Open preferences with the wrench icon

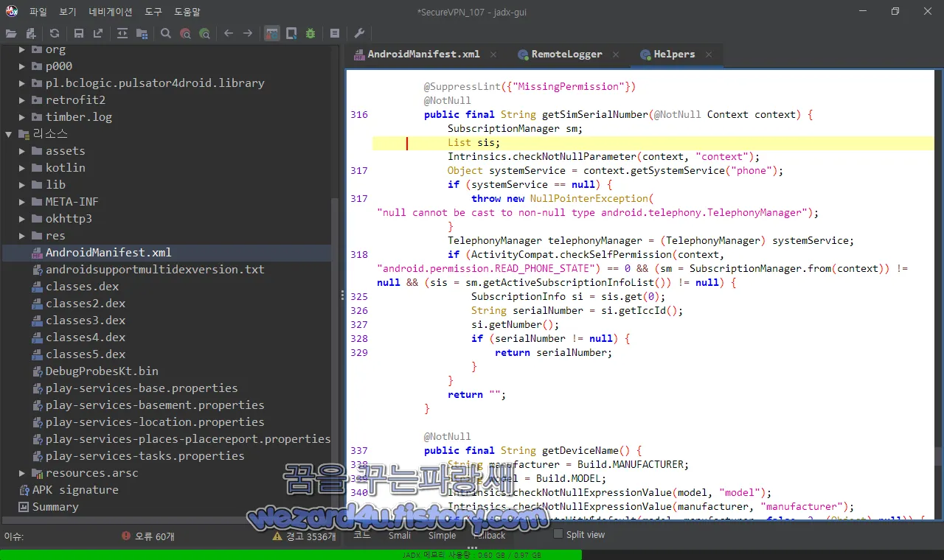point(359,33)
